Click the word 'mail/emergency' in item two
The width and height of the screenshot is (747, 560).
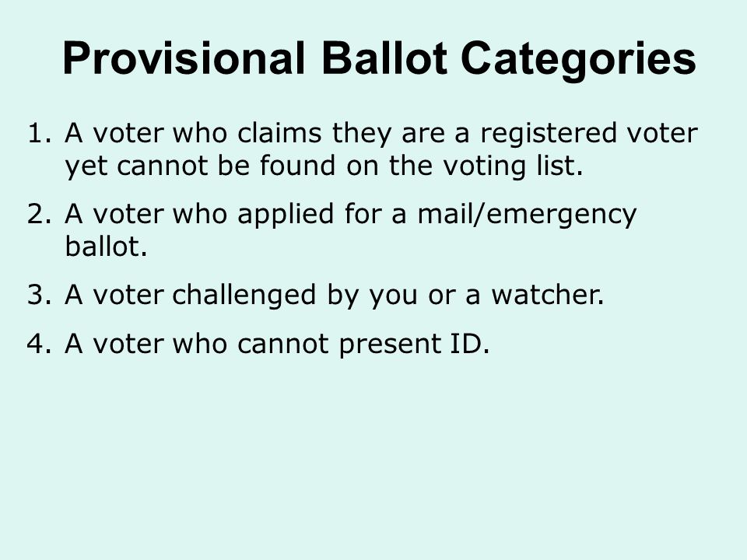click(527, 215)
